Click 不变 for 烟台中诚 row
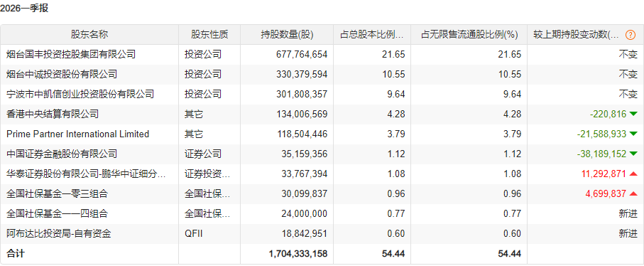The height and width of the screenshot is (266, 644). click(628, 74)
